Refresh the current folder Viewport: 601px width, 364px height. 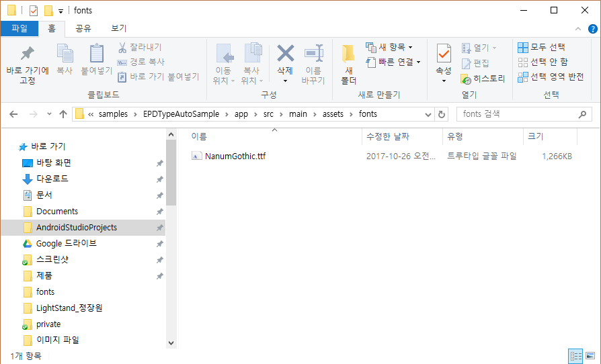pyautogui.click(x=442, y=114)
